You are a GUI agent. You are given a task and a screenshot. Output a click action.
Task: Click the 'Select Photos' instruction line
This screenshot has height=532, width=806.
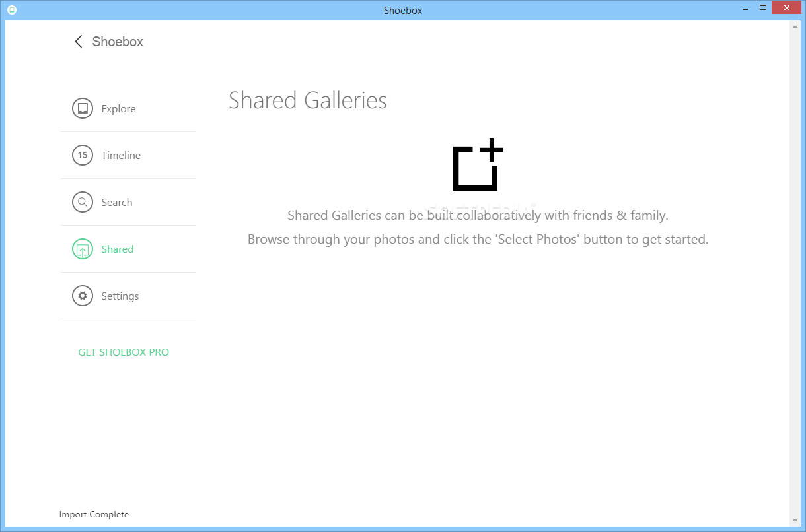tap(478, 240)
